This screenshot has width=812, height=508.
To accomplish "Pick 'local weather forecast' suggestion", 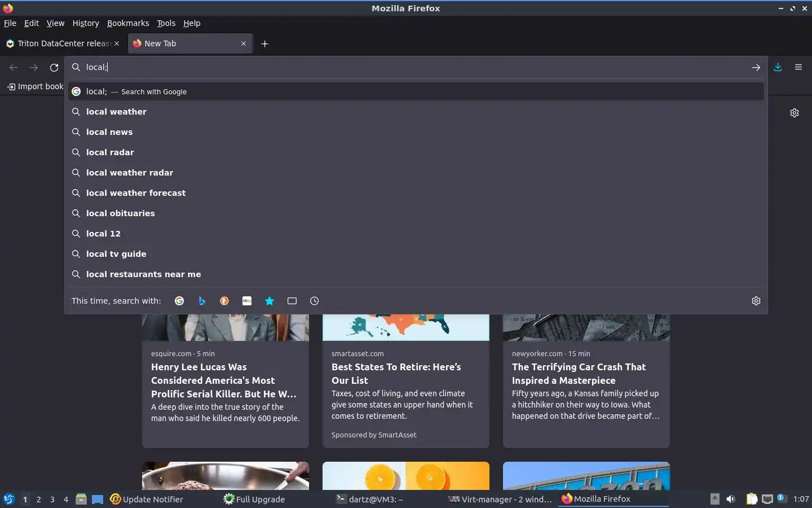I will pos(416,193).
